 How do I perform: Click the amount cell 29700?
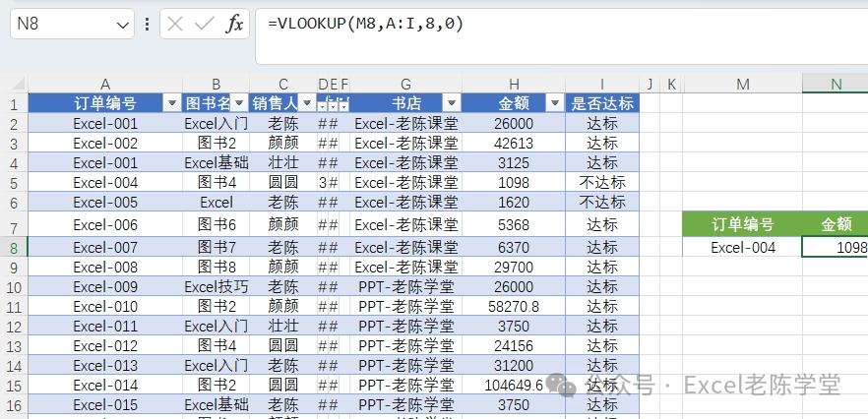pos(514,267)
